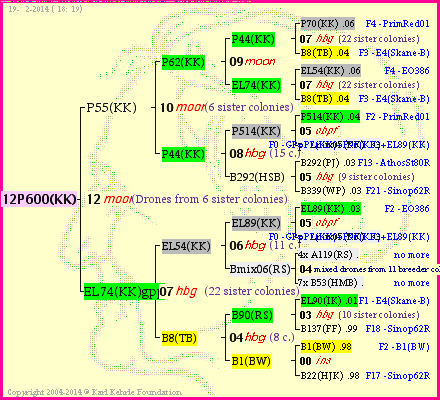Image resolution: width=440 pixels, height=400 pixels.
Task: Click '03 hbg (10 sister colonies)' label
Action: [359, 315]
